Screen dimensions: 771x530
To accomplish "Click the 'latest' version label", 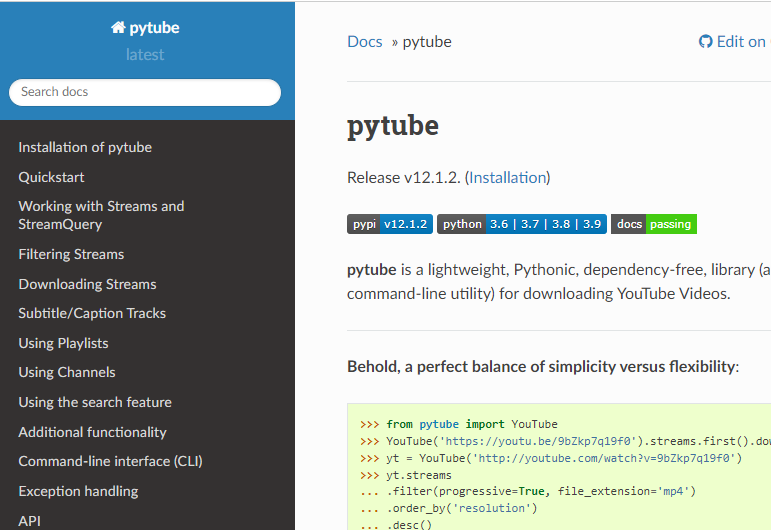I will [x=145, y=55].
